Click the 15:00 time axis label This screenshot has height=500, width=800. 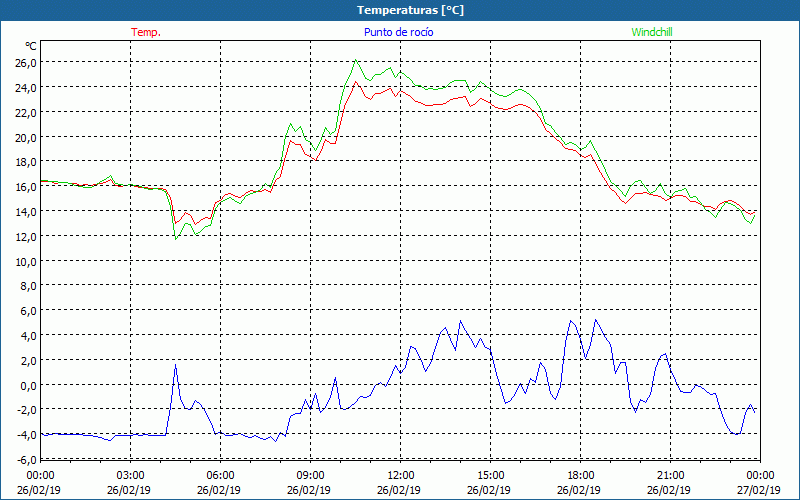point(490,476)
